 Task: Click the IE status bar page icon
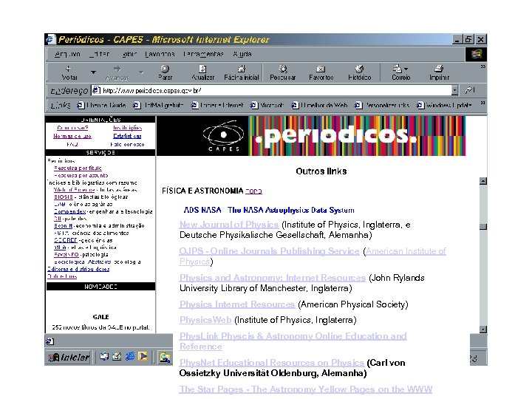(50, 341)
